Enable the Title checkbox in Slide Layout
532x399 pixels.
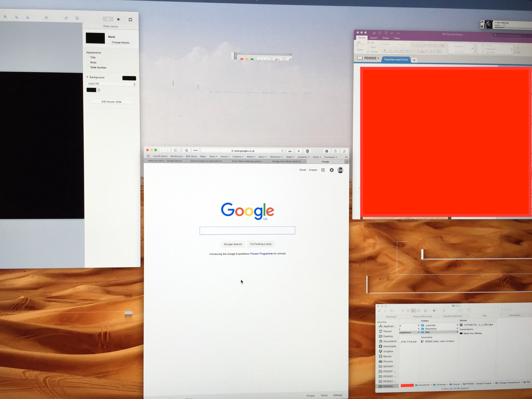pyautogui.click(x=88, y=57)
